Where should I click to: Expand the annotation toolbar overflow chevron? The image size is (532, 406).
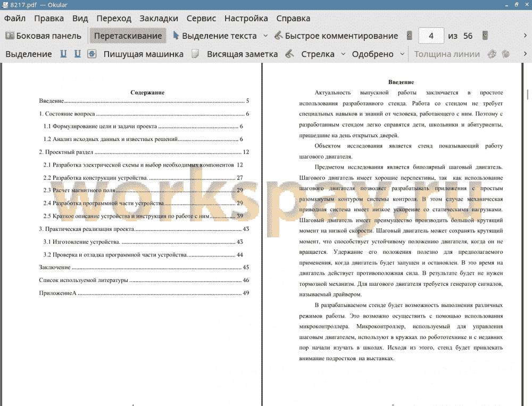tap(525, 54)
